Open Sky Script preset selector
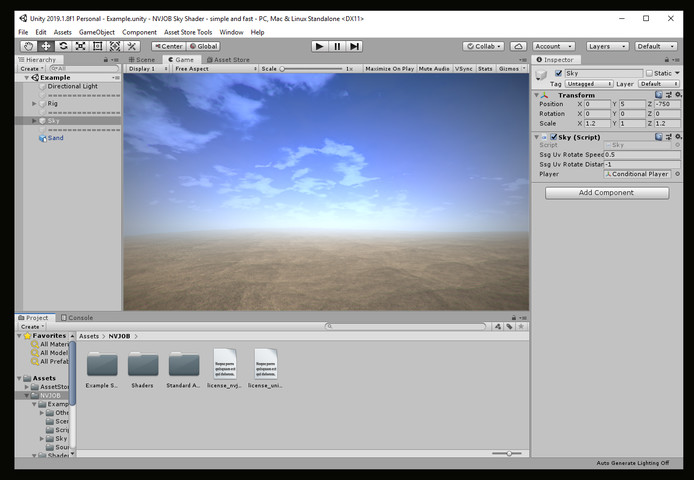Image resolution: width=694 pixels, height=480 pixels. (x=669, y=137)
